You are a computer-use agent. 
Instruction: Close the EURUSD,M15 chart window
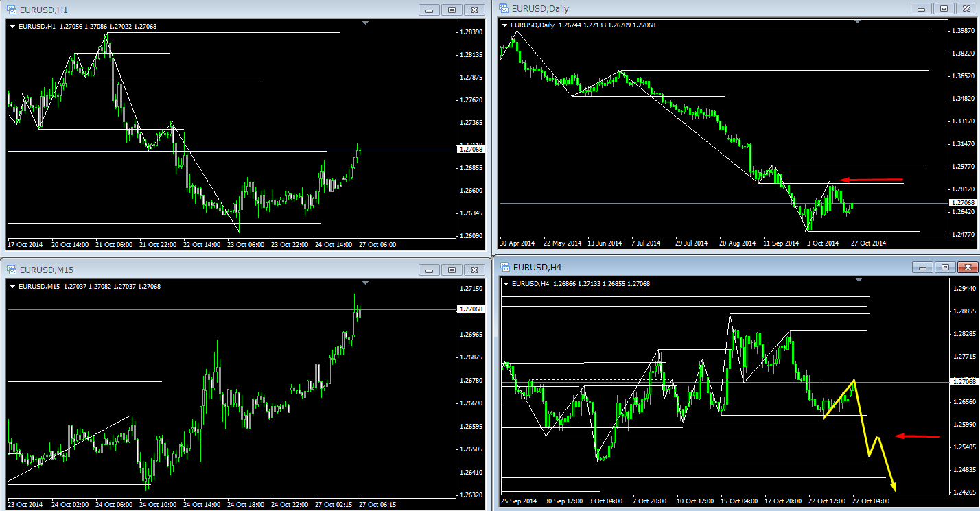tap(474, 270)
